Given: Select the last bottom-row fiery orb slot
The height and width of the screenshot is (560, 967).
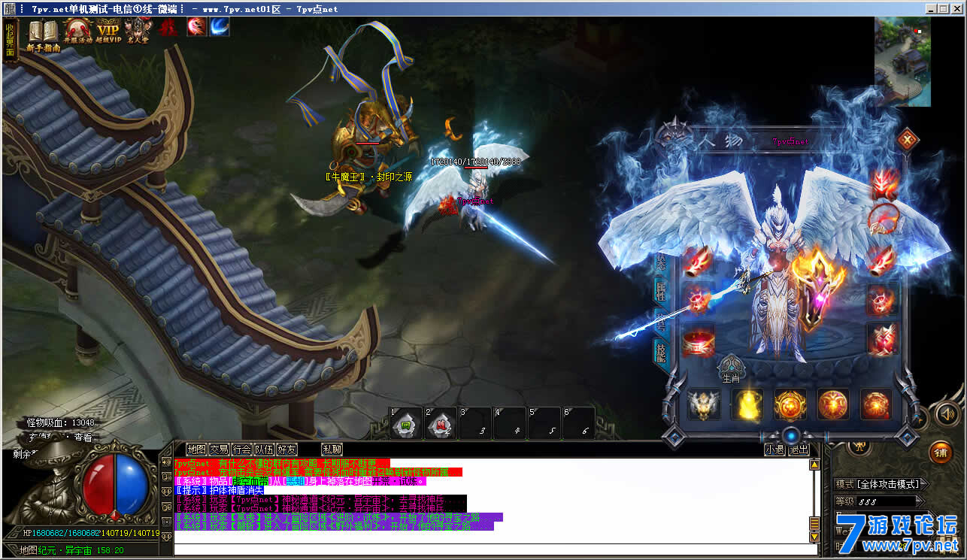Looking at the screenshot, I should point(876,404).
